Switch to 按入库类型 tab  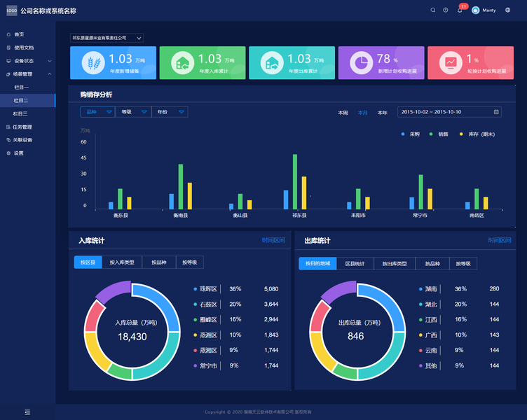(122, 262)
